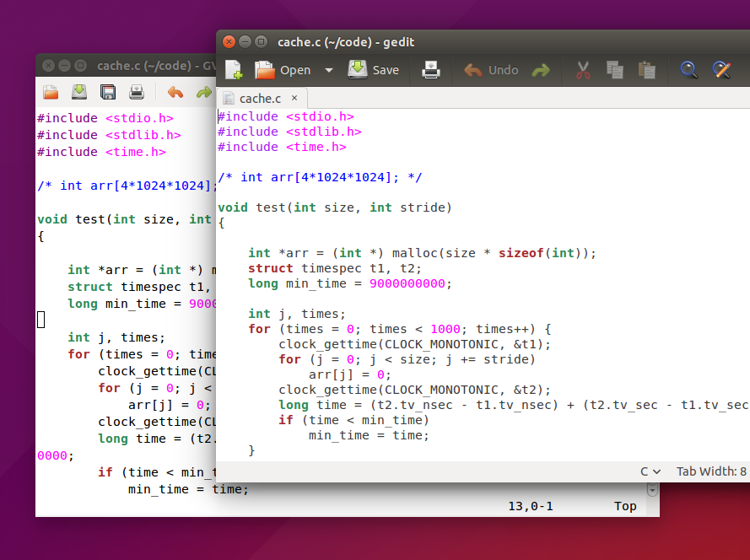
Task: Click 'struct timespec t1, t2;' in gedit
Action: [335, 268]
